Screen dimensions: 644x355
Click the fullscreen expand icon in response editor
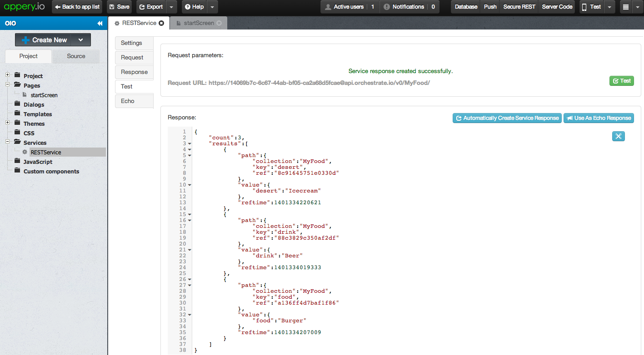(619, 136)
